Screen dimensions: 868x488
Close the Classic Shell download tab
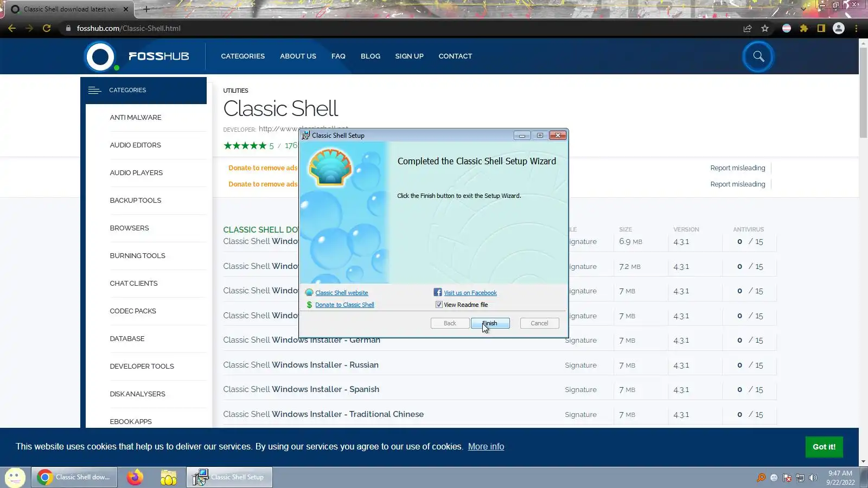tap(126, 9)
